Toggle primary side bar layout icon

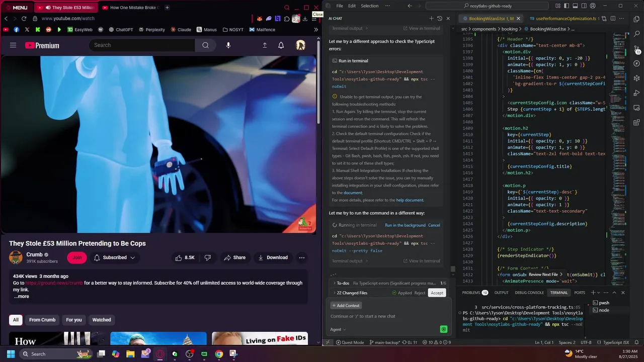(567, 6)
